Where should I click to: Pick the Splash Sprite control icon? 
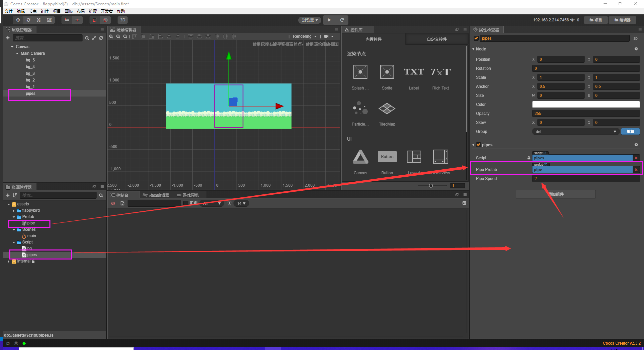coord(360,72)
